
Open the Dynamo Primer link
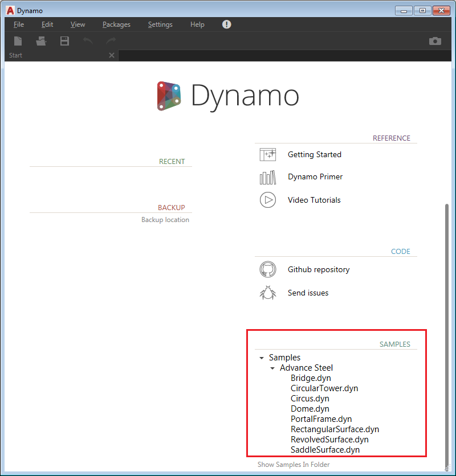click(x=315, y=177)
